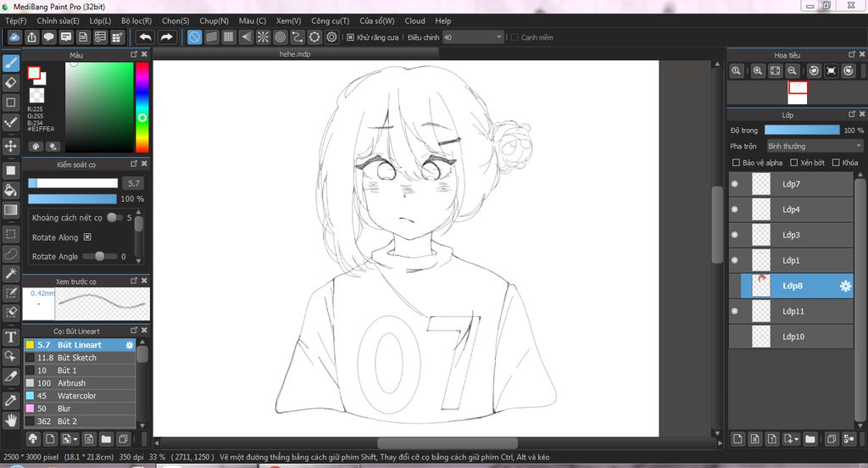Create a new layer in layer panel

[737, 439]
